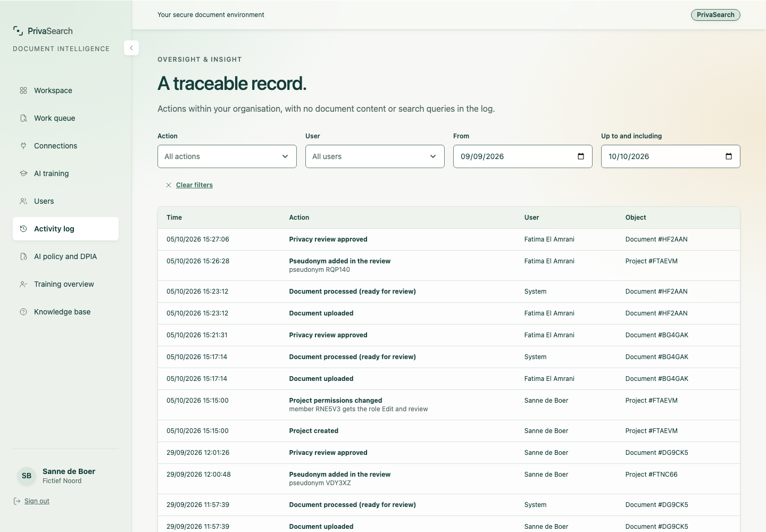Go to Work queue

(x=65, y=118)
